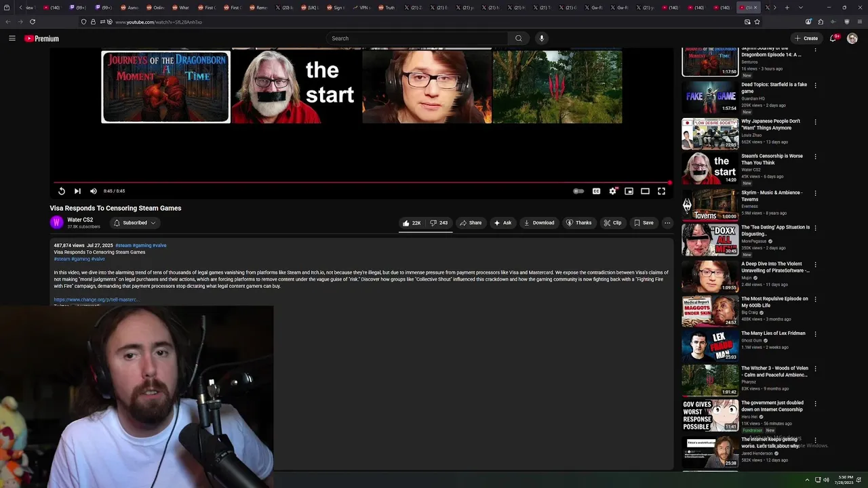Switch to the What browser tab
This screenshot has height=488, width=868.
pyautogui.click(x=180, y=7)
